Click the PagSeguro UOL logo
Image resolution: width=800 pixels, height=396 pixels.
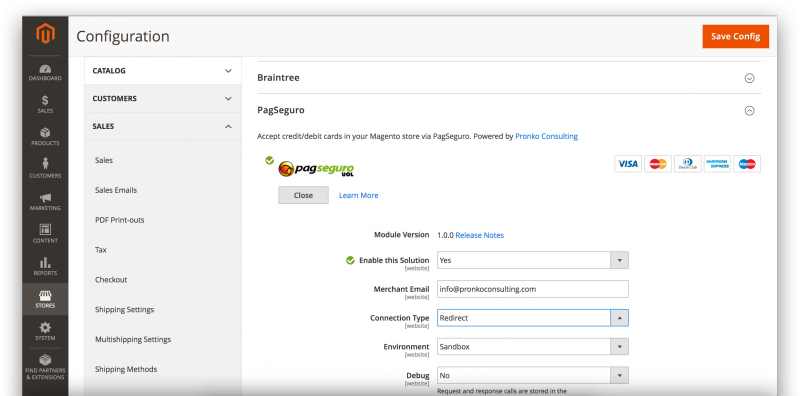point(316,168)
